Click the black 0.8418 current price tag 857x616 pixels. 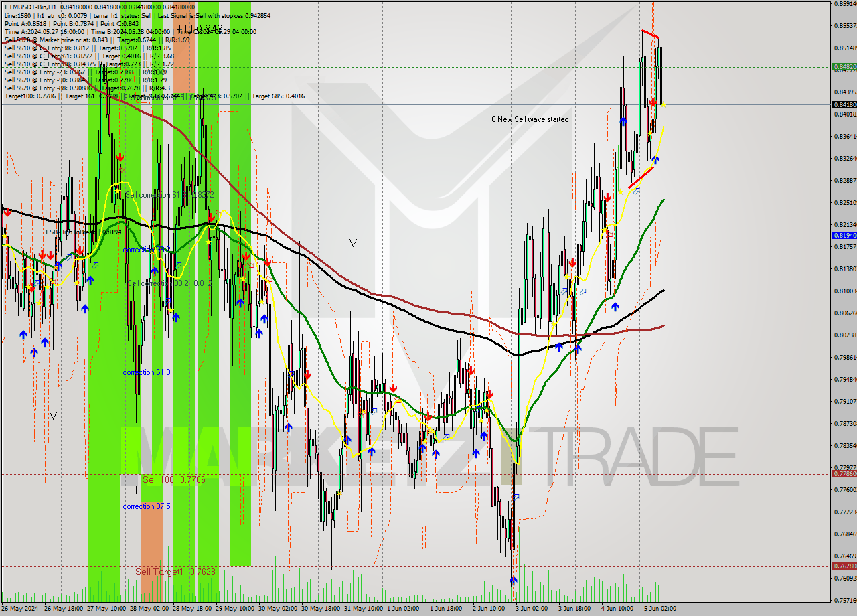click(844, 104)
